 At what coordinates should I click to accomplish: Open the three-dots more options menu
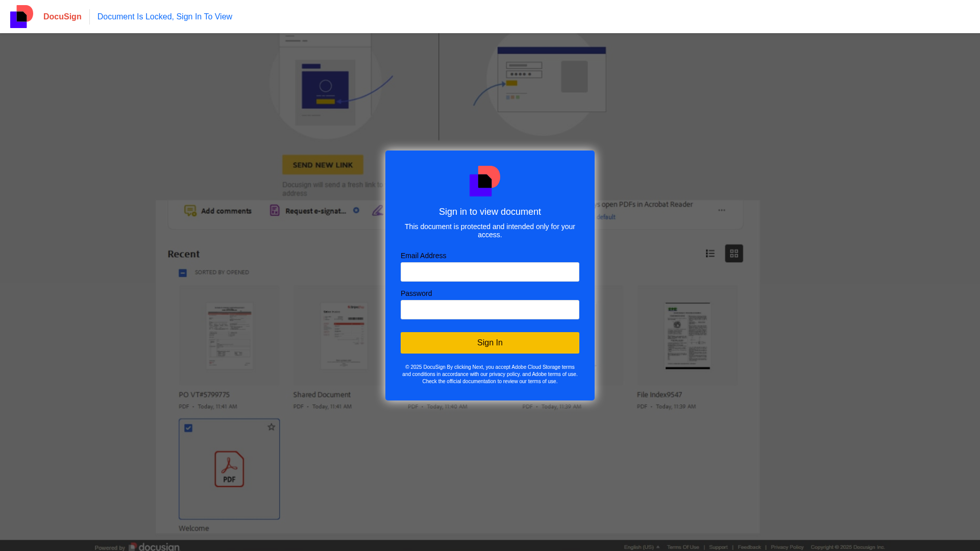[x=722, y=210]
